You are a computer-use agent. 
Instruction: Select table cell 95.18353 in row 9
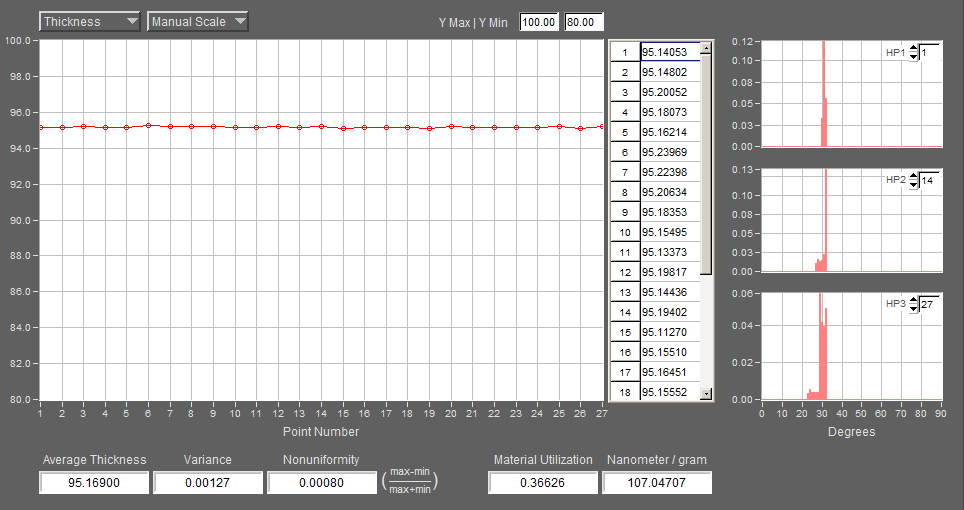coord(670,212)
